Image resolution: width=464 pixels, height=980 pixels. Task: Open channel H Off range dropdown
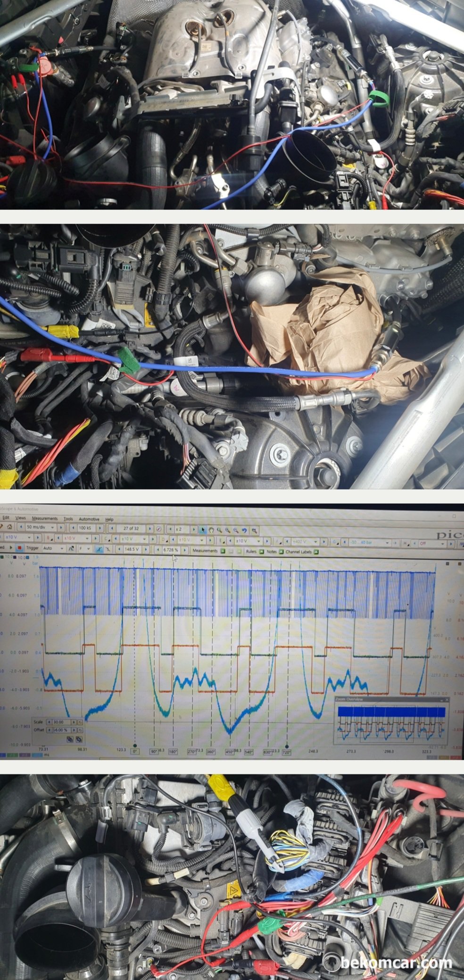[x=433, y=544]
